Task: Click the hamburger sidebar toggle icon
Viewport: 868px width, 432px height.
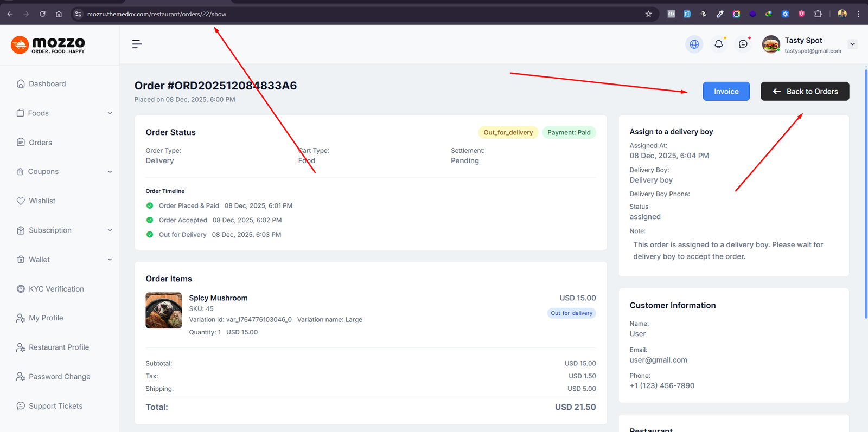Action: click(137, 44)
